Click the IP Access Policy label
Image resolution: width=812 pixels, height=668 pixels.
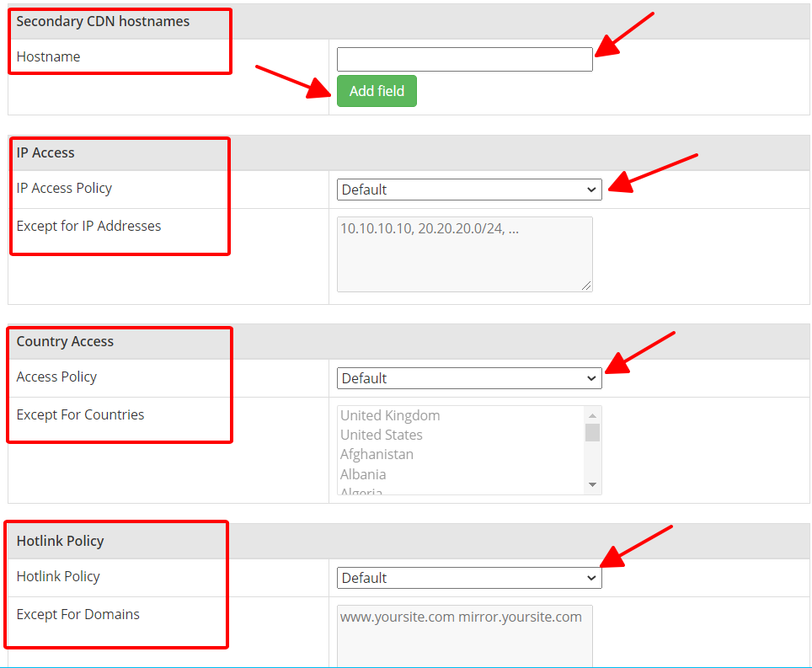pos(64,188)
